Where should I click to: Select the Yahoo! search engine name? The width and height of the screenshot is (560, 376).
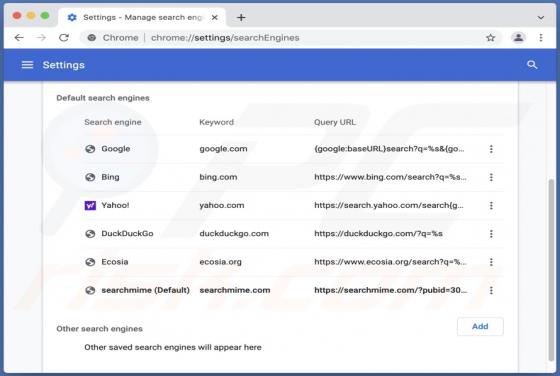(x=115, y=205)
